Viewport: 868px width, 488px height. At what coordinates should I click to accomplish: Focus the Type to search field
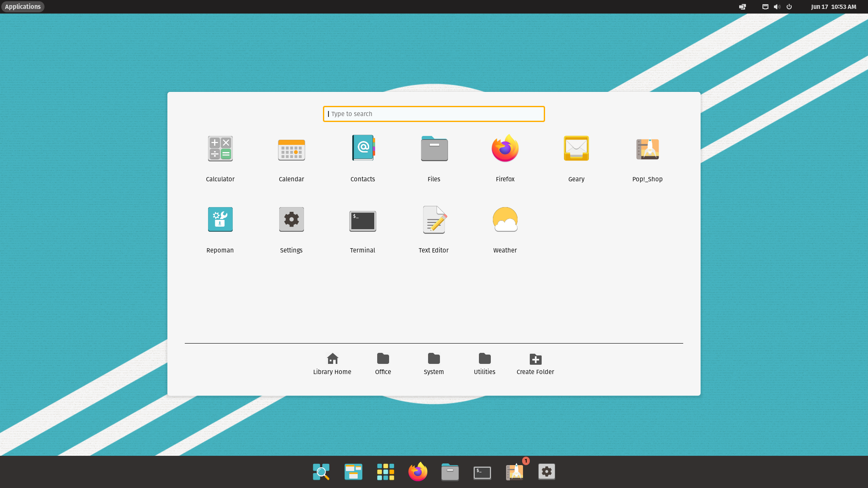tap(434, 114)
